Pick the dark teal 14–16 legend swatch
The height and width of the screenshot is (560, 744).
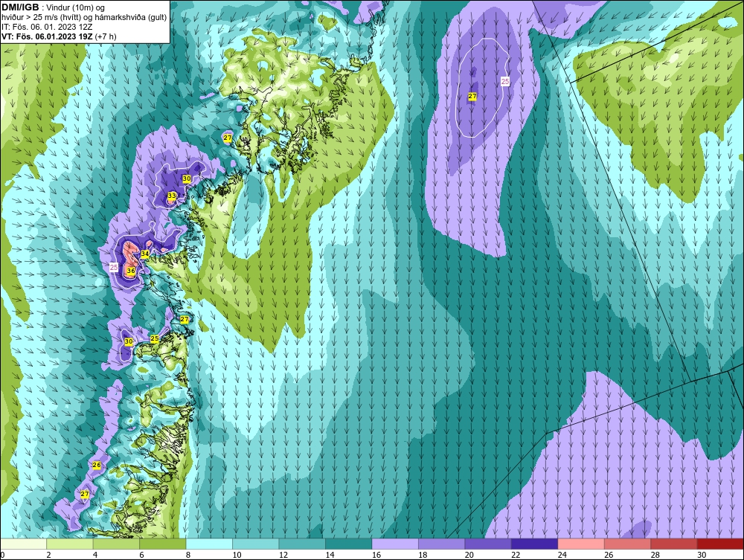coord(349,544)
